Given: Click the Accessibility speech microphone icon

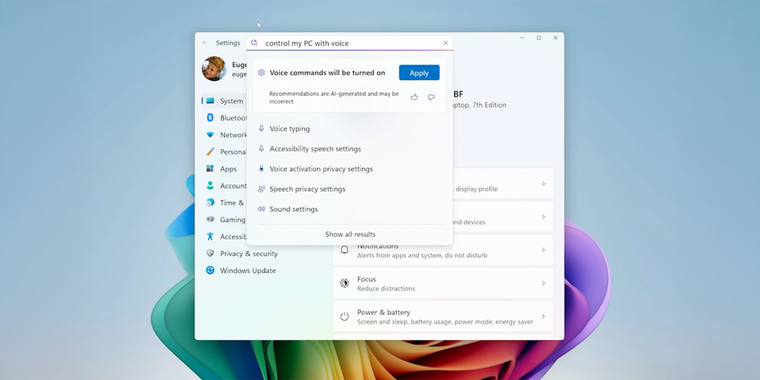Looking at the screenshot, I should coord(261,149).
